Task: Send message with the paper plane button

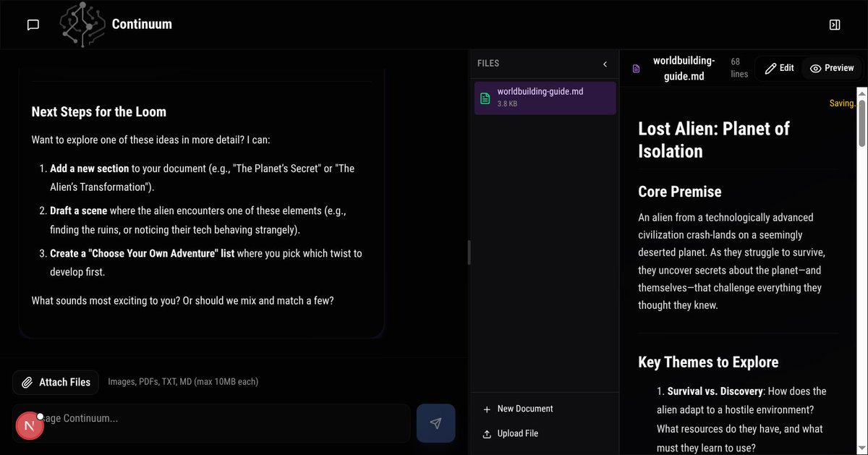Action: pos(435,423)
